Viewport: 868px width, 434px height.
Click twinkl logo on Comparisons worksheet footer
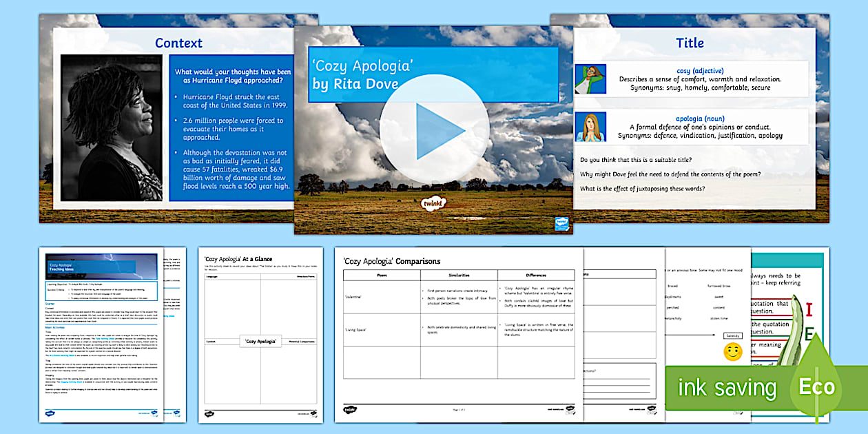click(x=350, y=409)
